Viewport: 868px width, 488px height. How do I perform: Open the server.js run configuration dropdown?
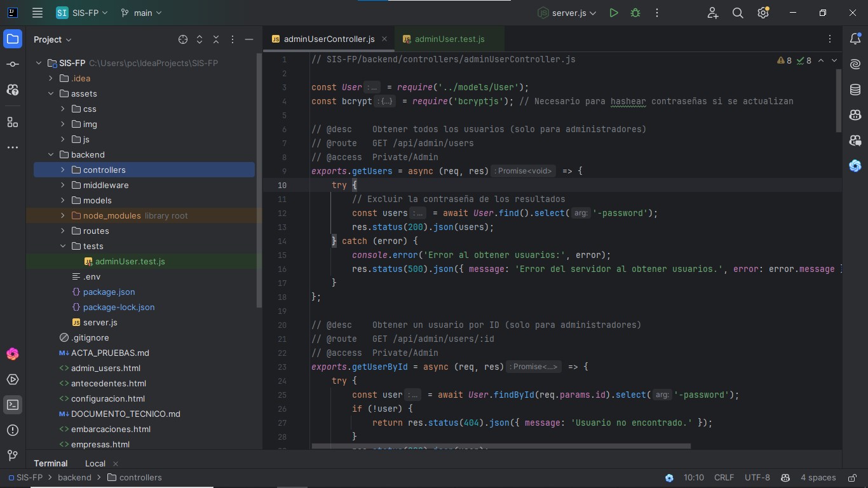(567, 13)
